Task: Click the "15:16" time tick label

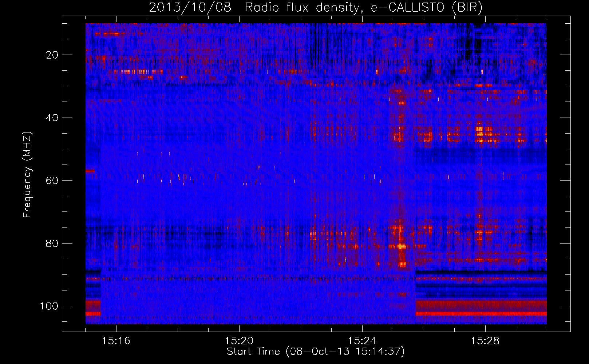Action: point(116,341)
